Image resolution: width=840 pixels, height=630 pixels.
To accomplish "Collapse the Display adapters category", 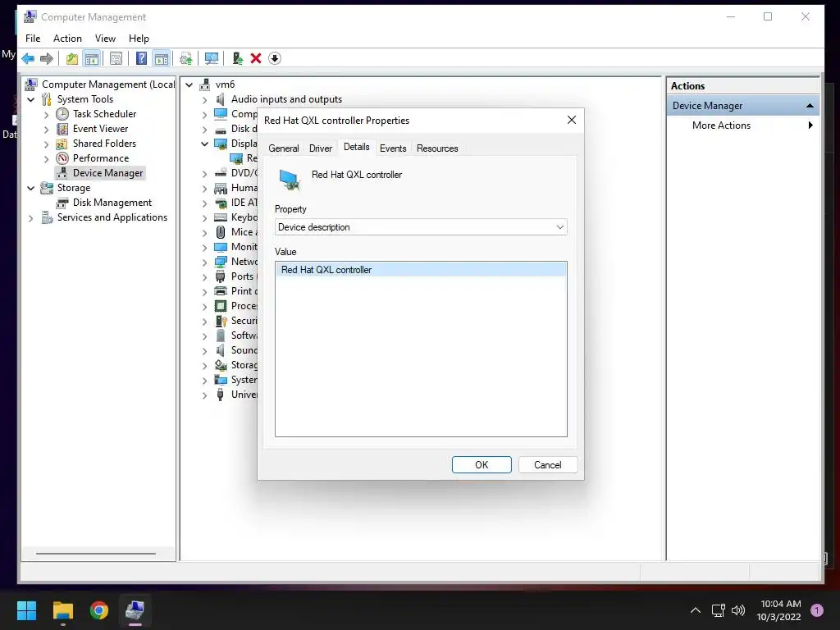I will [204, 144].
